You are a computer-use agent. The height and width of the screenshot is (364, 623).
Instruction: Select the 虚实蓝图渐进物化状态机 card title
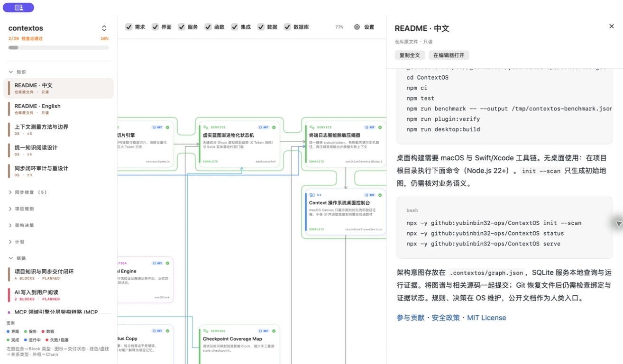[x=229, y=135]
